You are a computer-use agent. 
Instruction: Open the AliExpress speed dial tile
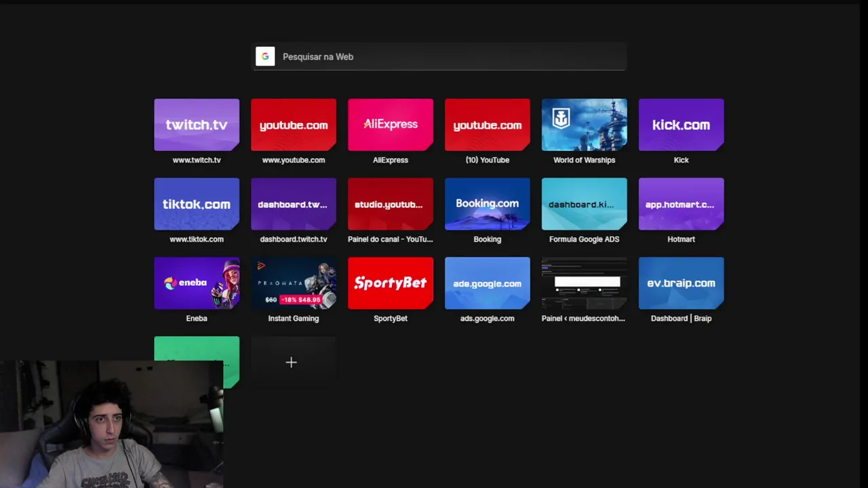[x=391, y=125]
